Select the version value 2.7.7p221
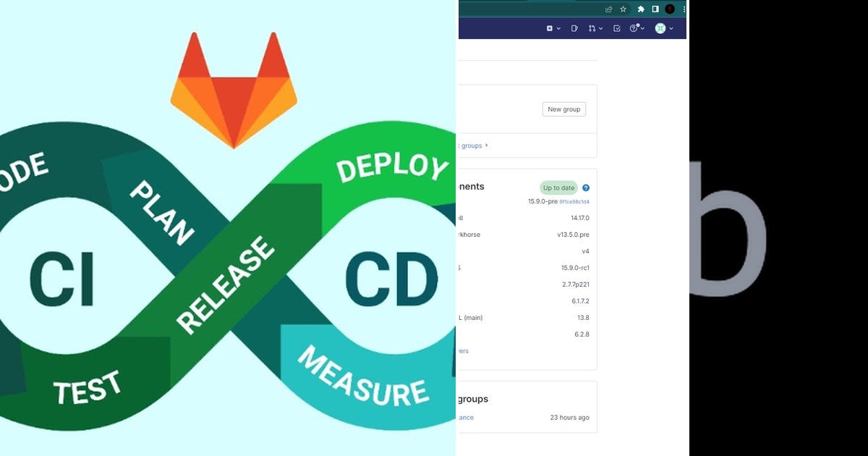868x456 pixels. click(x=576, y=284)
